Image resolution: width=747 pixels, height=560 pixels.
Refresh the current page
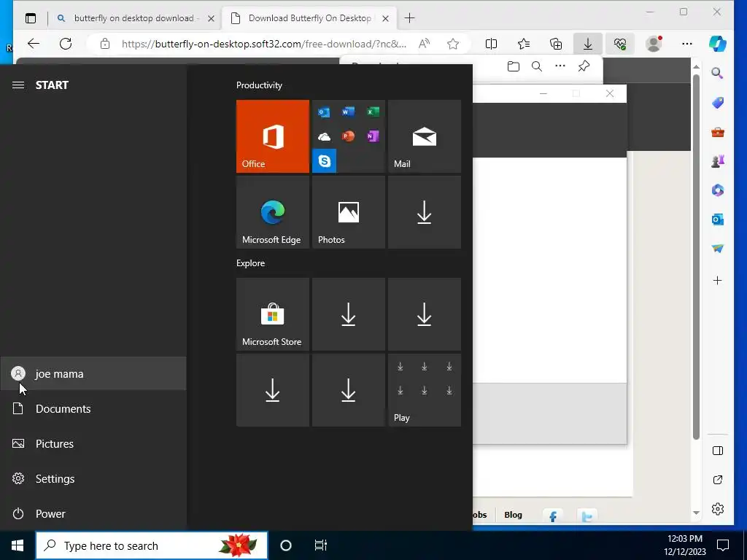click(66, 44)
